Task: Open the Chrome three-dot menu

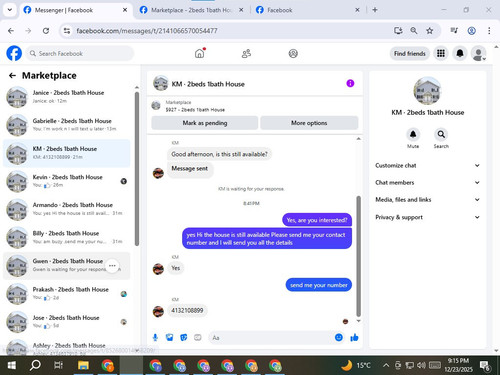Action: point(489,31)
